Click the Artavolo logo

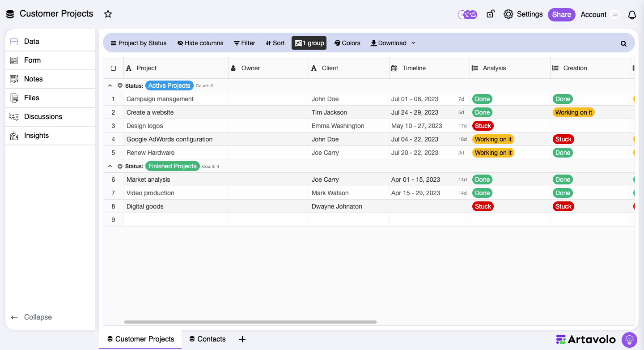click(586, 339)
